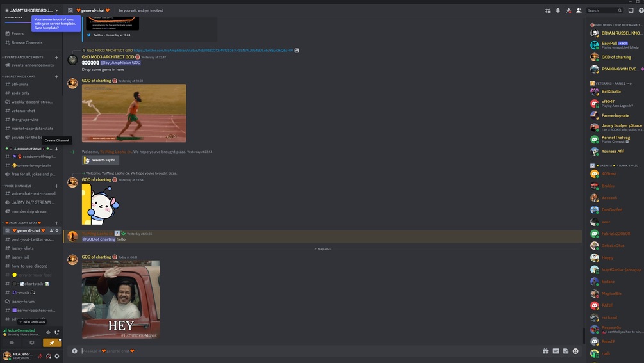Screen dimensions: 644x363
Task: Open the sticker picker icon
Action: 566,351
